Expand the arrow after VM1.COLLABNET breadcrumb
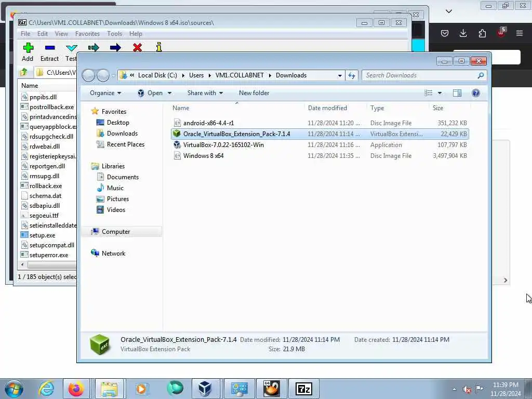 [x=270, y=75]
